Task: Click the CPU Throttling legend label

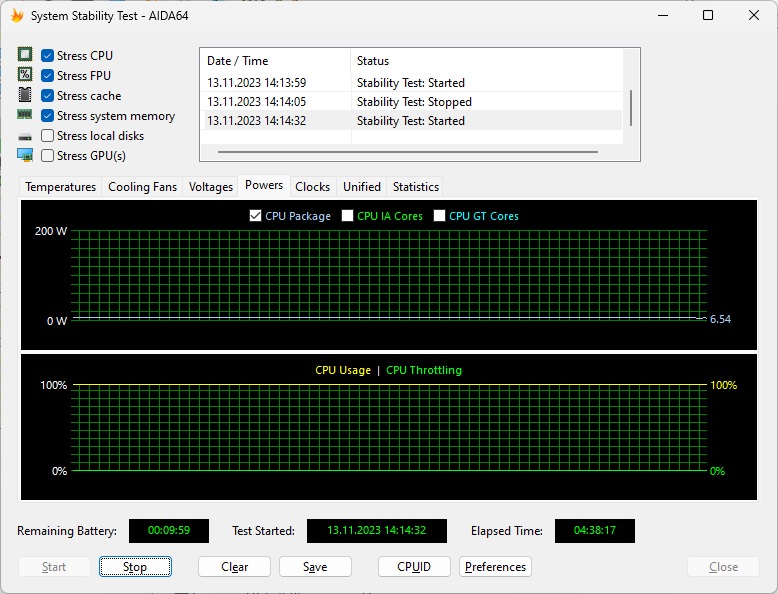Action: pos(424,370)
